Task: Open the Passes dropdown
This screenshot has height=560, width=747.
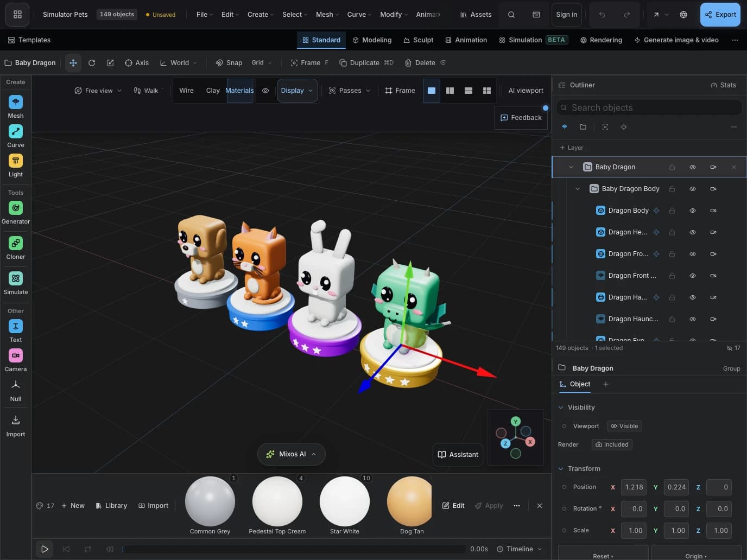Action: pos(350,91)
